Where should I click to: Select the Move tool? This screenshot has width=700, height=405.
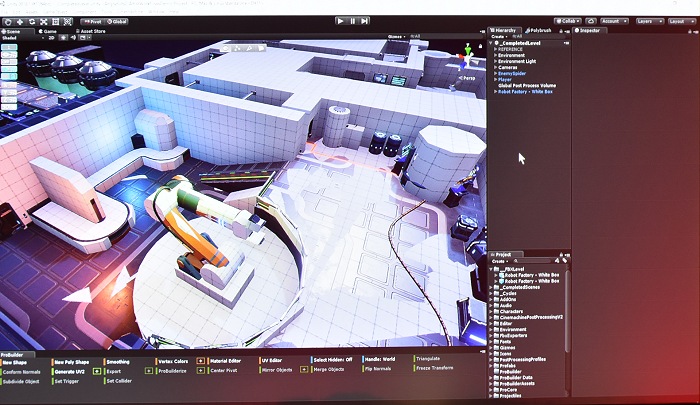click(x=20, y=21)
